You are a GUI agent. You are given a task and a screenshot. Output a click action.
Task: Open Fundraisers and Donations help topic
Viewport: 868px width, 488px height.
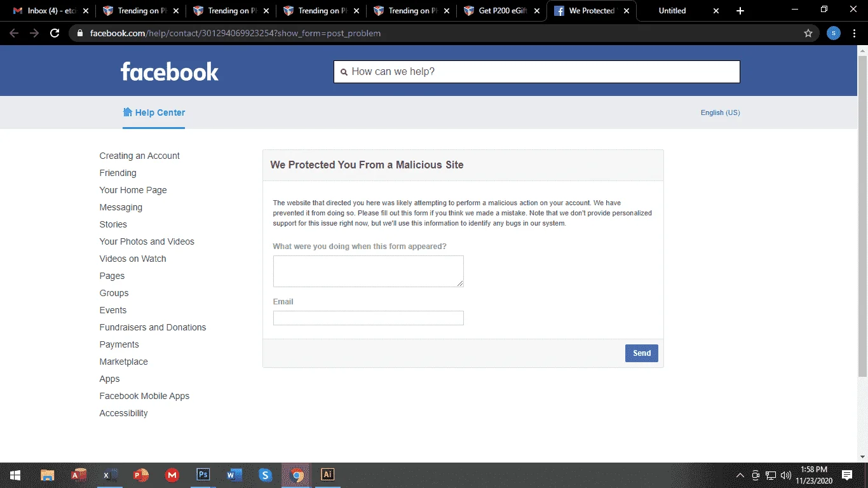pyautogui.click(x=153, y=327)
